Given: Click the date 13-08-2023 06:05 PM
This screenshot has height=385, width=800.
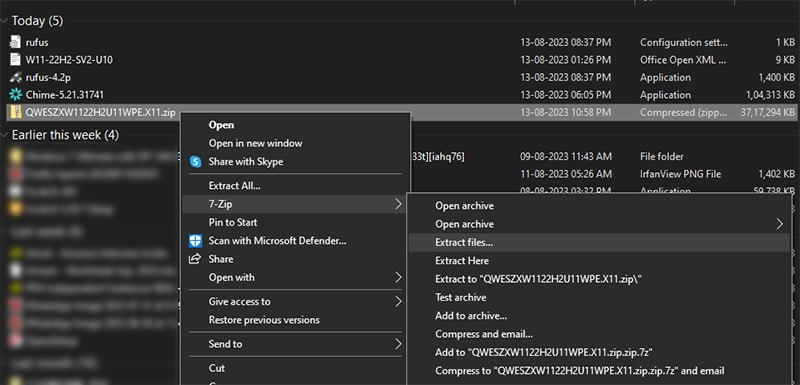Looking at the screenshot, I should [x=565, y=95].
